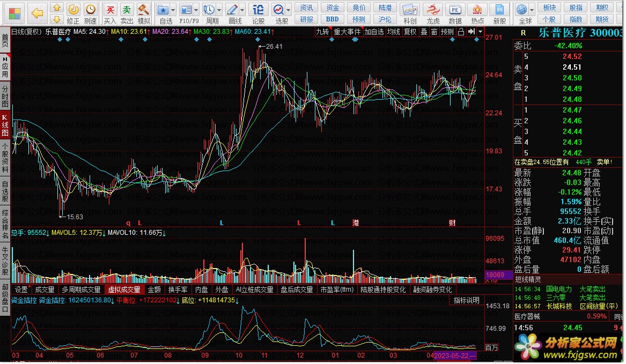
Task: Open the 科创 chart icon
Action: (410, 10)
